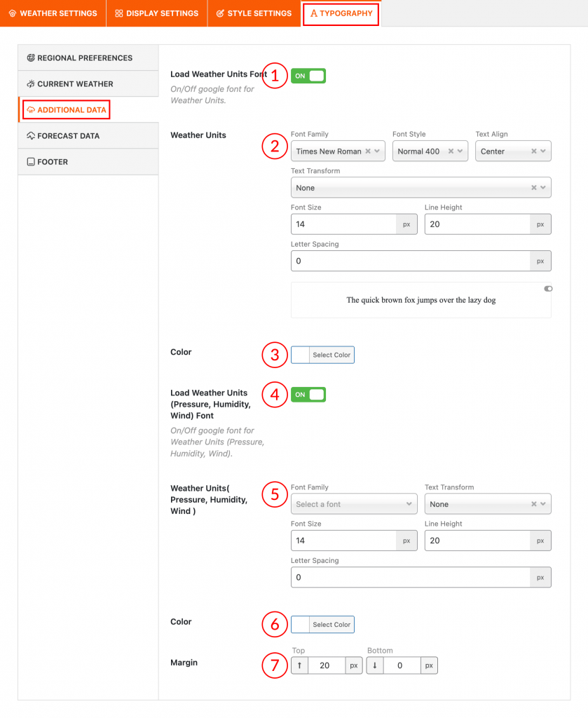Switch to Typography tab
Screen dimensions: 588x718
(341, 13)
